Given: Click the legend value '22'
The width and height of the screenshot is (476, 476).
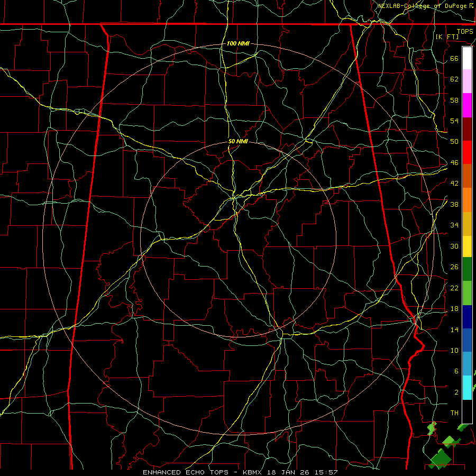Looking at the screenshot, I should click(x=454, y=288).
